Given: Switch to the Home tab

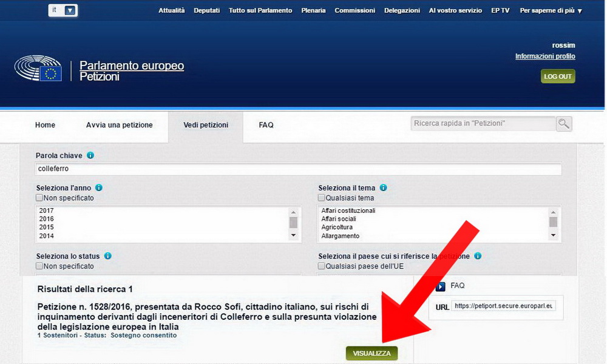Looking at the screenshot, I should point(45,125).
